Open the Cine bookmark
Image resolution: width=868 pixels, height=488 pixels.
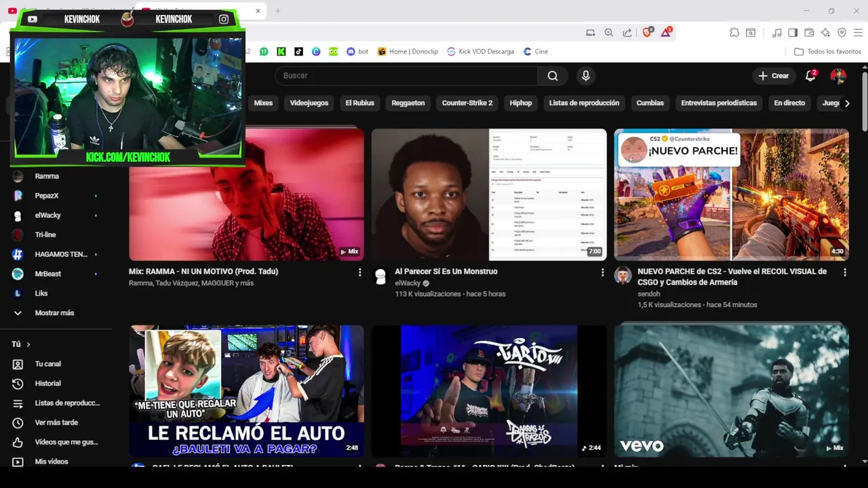pyautogui.click(x=535, y=52)
